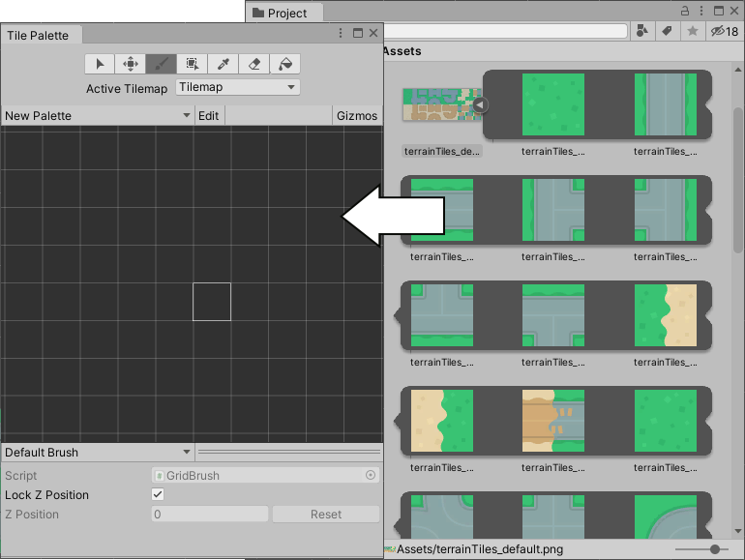Image resolution: width=745 pixels, height=560 pixels.
Task: Collapse the terrainTiles_default sprite sheet arrow
Action: click(x=481, y=104)
